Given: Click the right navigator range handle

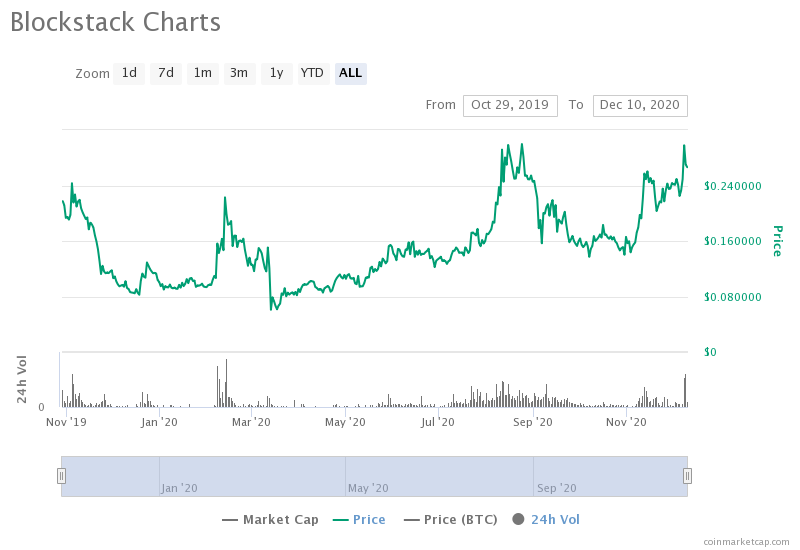Looking at the screenshot, I should [687, 476].
